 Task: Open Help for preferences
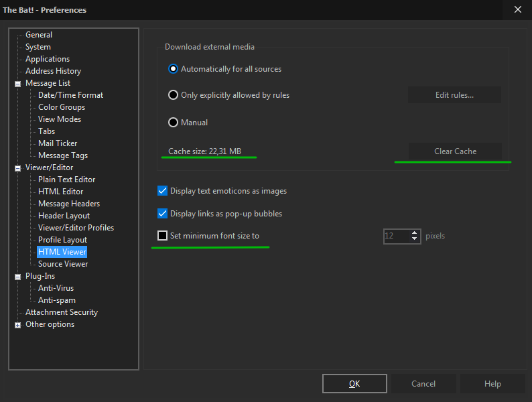tap(492, 384)
